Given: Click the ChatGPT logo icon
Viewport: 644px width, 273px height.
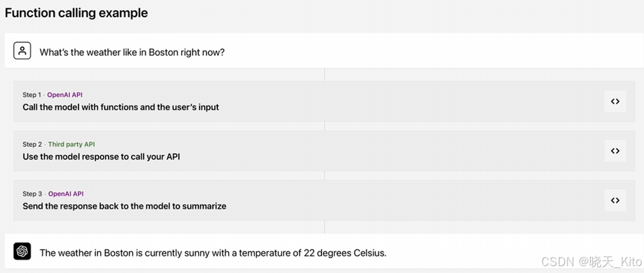Looking at the screenshot, I should point(22,251).
